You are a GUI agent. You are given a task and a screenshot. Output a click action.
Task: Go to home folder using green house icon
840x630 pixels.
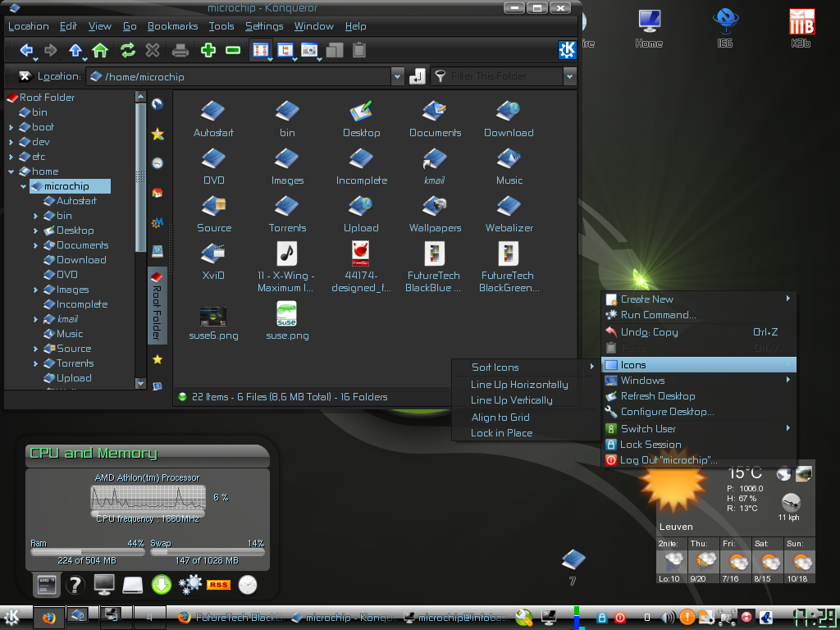click(x=100, y=50)
